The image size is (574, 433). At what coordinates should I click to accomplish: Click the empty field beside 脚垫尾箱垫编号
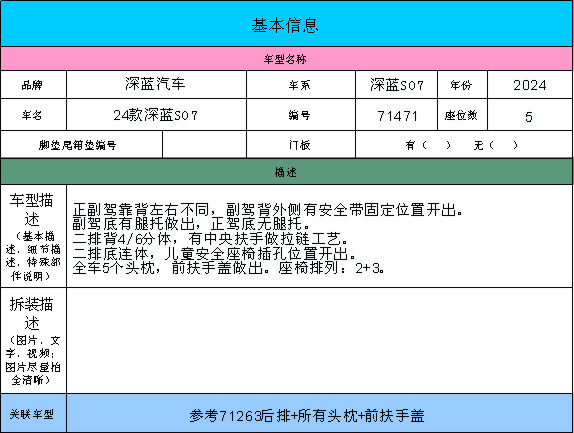coord(205,145)
